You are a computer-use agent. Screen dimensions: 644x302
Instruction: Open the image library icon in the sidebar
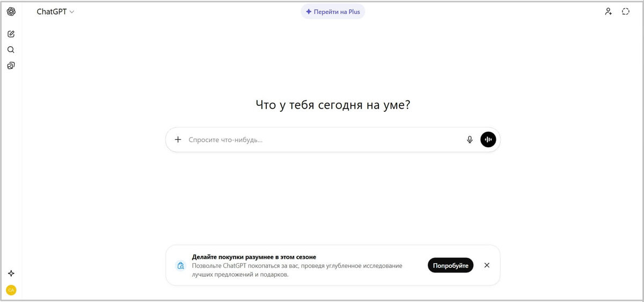(11, 66)
